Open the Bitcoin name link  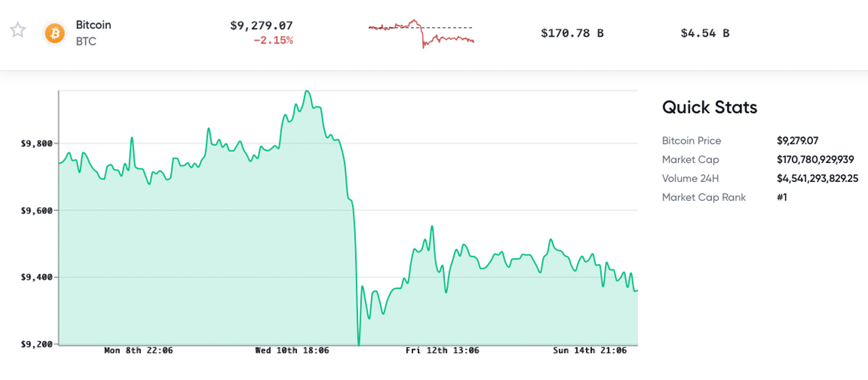[94, 24]
